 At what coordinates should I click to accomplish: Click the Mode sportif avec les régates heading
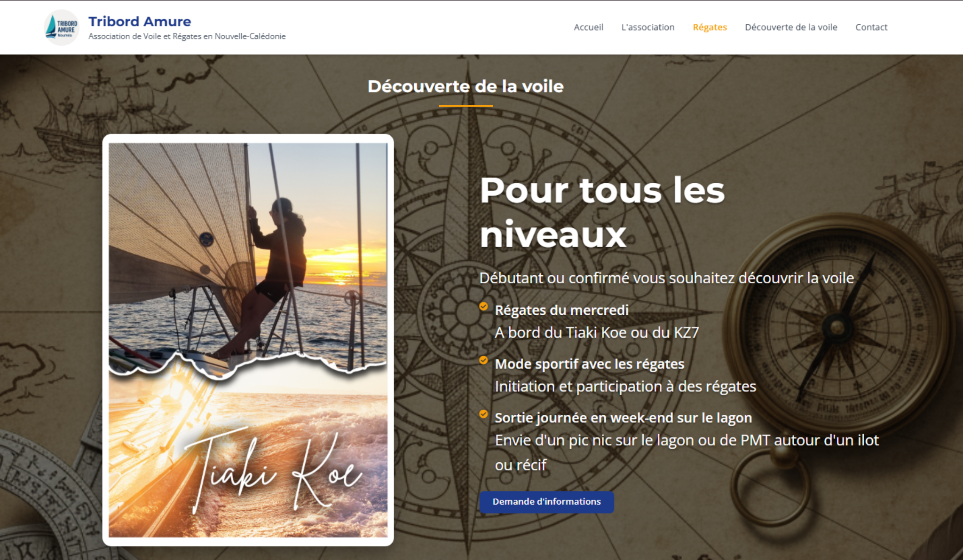589,364
